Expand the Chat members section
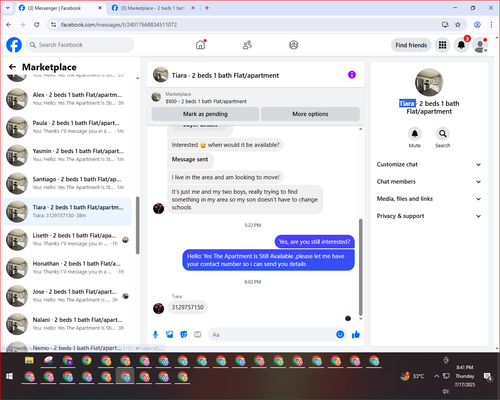 click(x=429, y=182)
